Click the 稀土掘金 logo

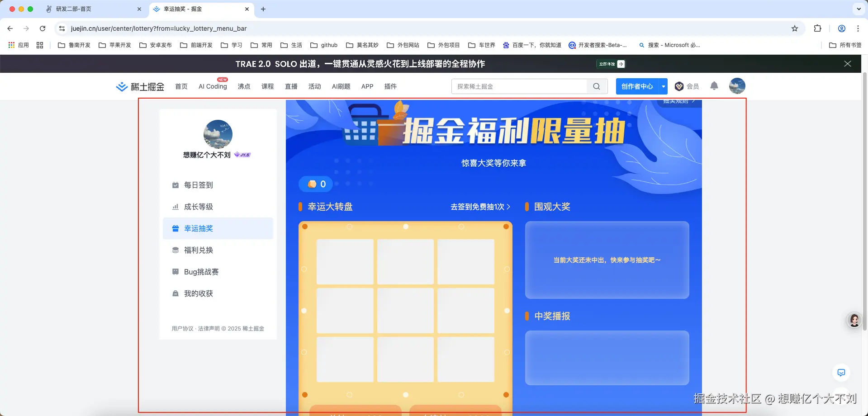[140, 86]
